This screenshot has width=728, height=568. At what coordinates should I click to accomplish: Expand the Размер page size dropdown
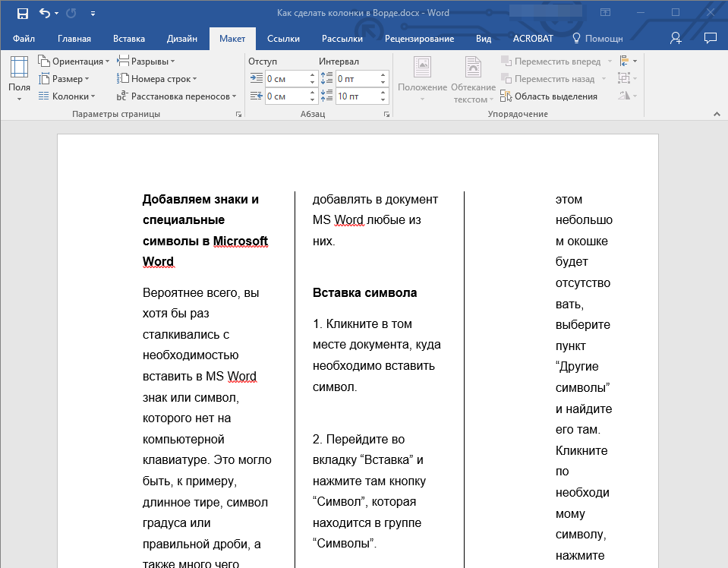point(66,79)
